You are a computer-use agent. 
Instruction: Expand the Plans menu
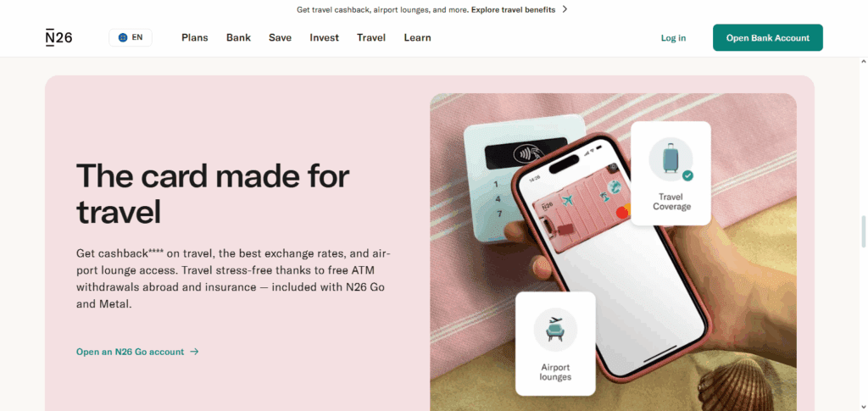[195, 37]
